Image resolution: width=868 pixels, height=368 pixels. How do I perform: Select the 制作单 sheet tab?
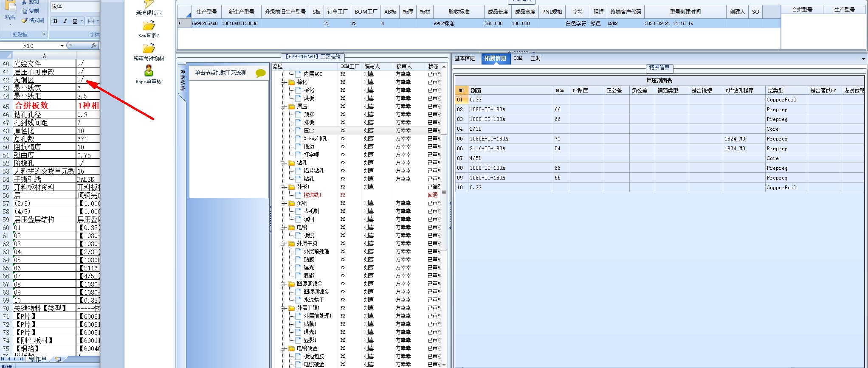[x=38, y=359]
